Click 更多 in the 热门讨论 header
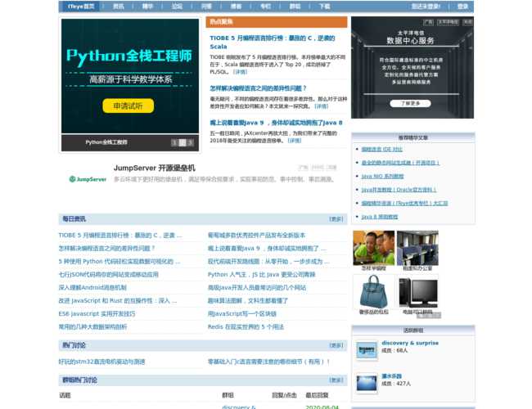The height and width of the screenshot is (409, 532). coord(336,345)
